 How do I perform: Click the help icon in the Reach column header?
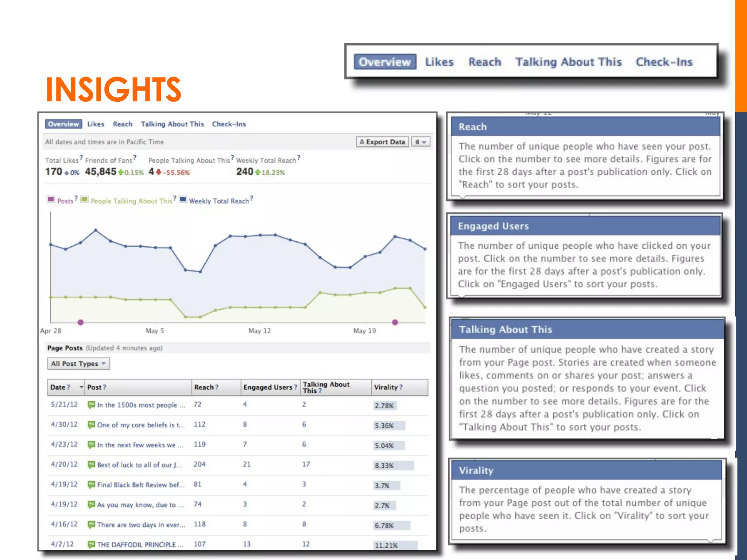coord(217,387)
